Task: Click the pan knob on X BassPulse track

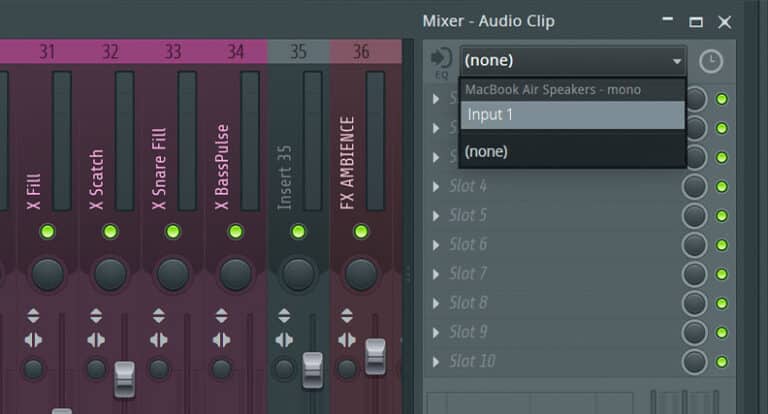Action: tap(236, 274)
